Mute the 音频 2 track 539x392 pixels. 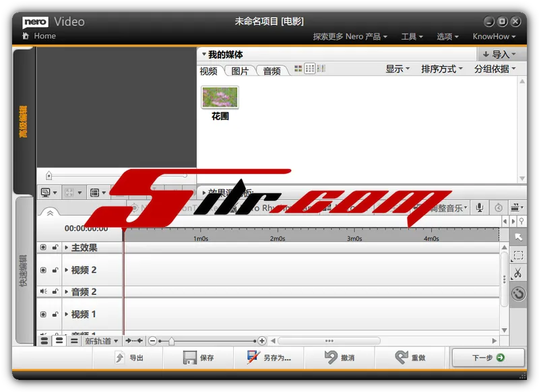point(43,292)
